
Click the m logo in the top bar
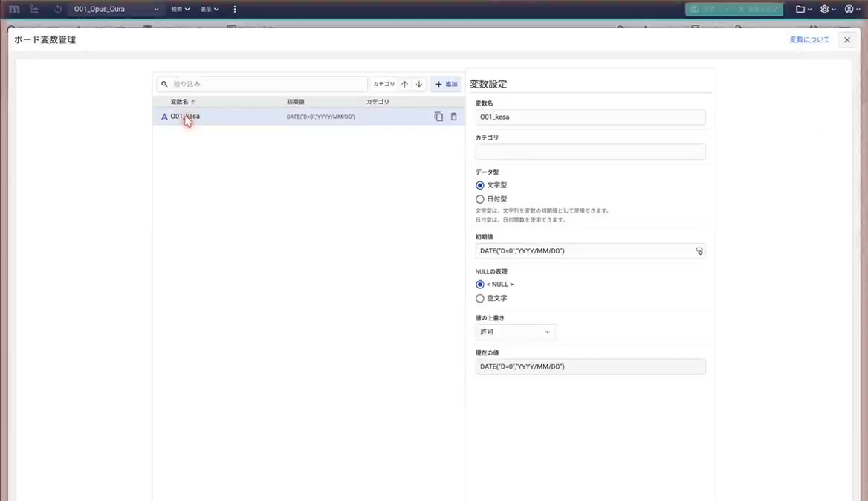pyautogui.click(x=14, y=10)
